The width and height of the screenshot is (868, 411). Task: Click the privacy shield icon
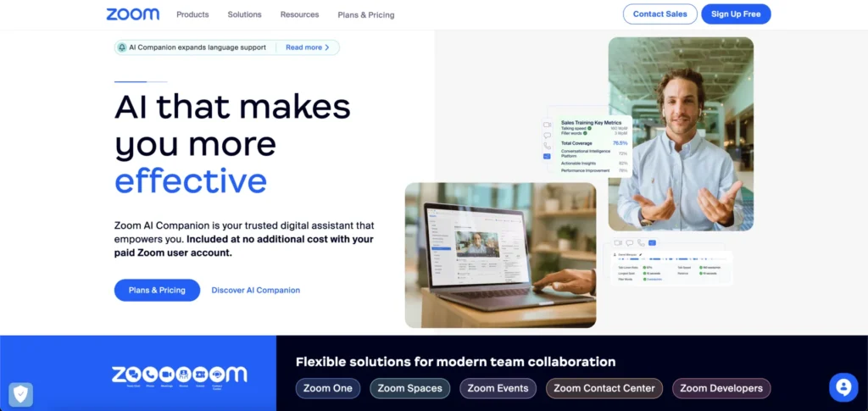[x=20, y=394]
